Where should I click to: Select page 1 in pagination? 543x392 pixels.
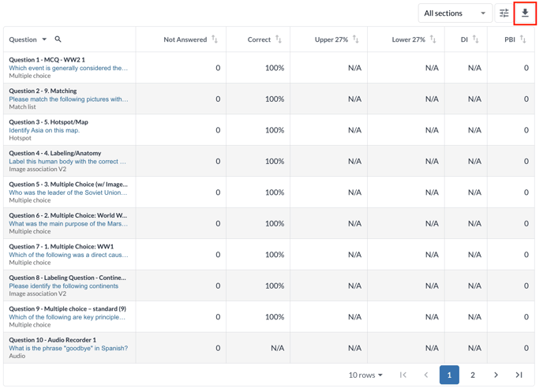click(x=449, y=375)
